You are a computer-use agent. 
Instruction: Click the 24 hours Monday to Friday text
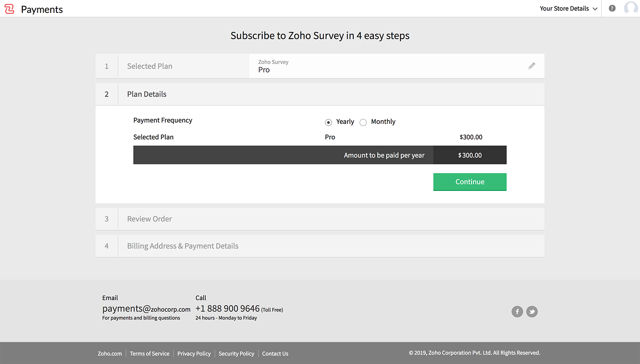[226, 318]
